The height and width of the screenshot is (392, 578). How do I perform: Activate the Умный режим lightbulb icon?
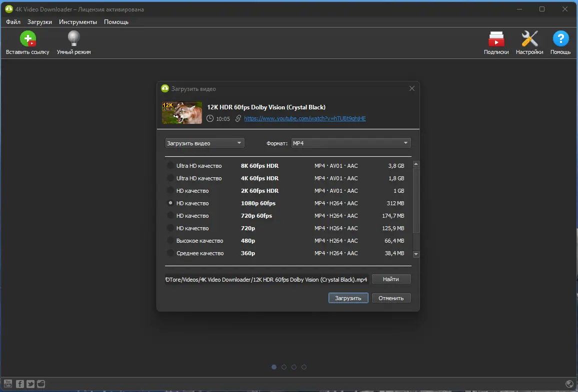click(x=73, y=38)
